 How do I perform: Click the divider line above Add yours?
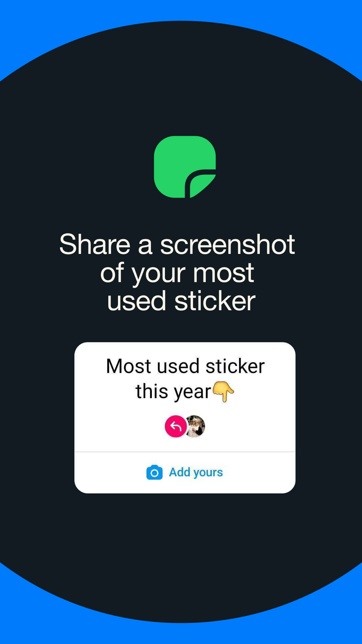point(185,452)
